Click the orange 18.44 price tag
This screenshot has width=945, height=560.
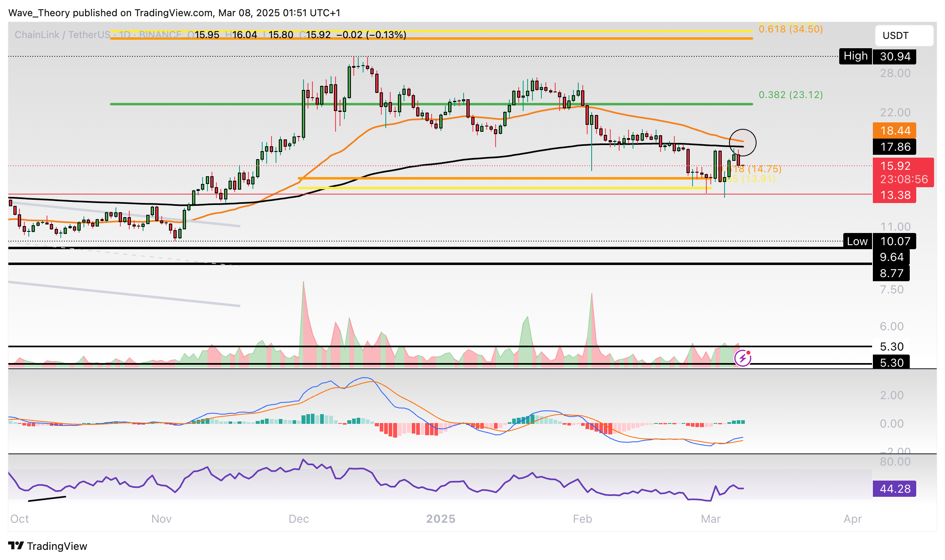895,130
